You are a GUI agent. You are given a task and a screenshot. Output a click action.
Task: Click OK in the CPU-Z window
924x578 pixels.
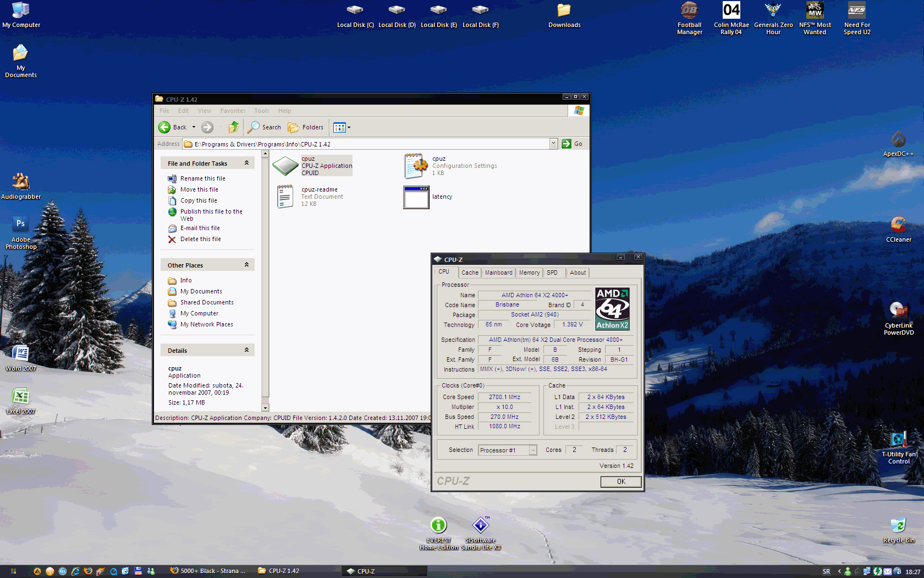(x=621, y=482)
